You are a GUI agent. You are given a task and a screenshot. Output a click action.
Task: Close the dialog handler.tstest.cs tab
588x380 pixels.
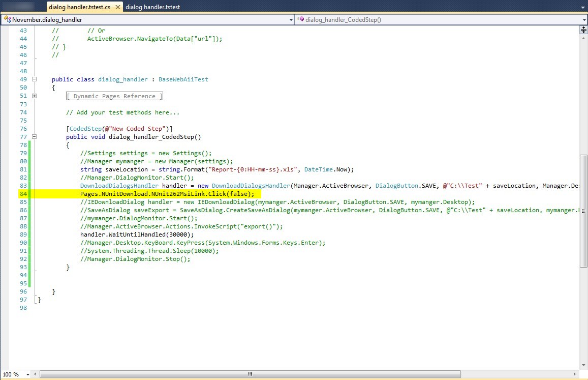pos(118,7)
